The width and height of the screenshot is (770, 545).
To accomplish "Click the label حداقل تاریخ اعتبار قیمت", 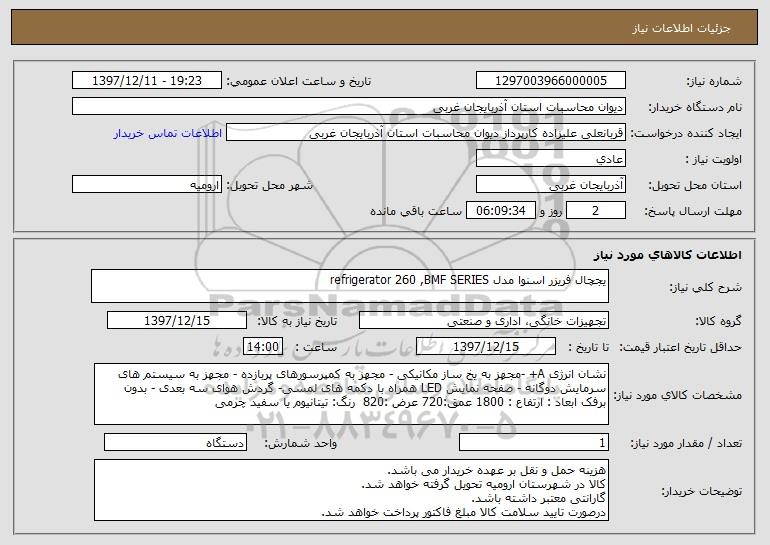I will click(680, 348).
